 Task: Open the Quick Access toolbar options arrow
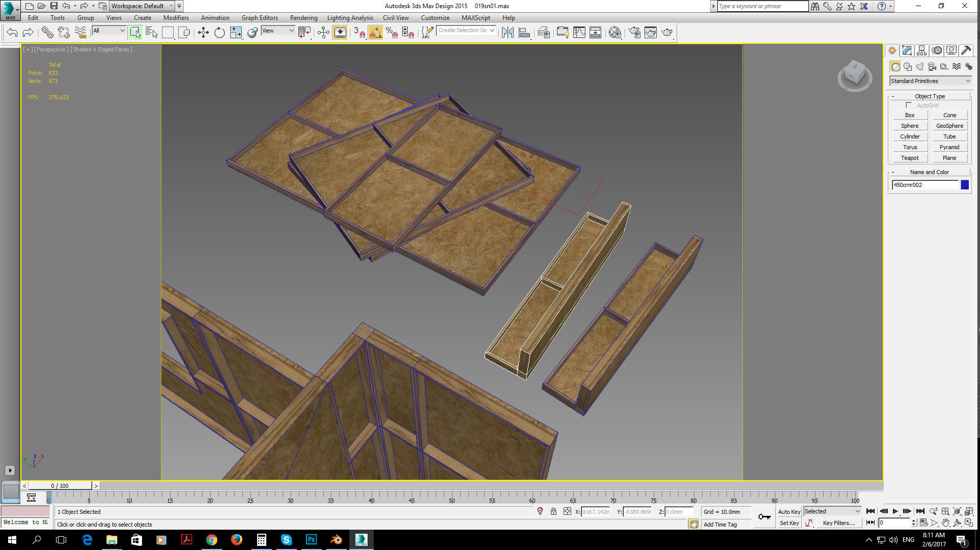(179, 6)
